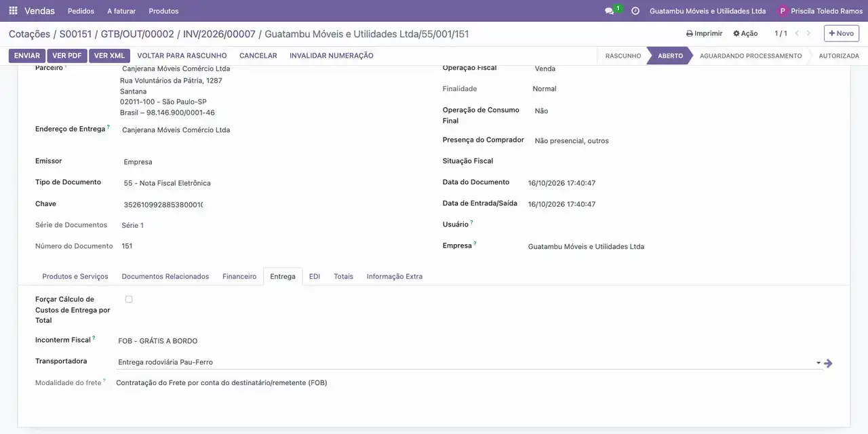868x434 pixels.
Task: Click the Cancelar button
Action: [258, 56]
